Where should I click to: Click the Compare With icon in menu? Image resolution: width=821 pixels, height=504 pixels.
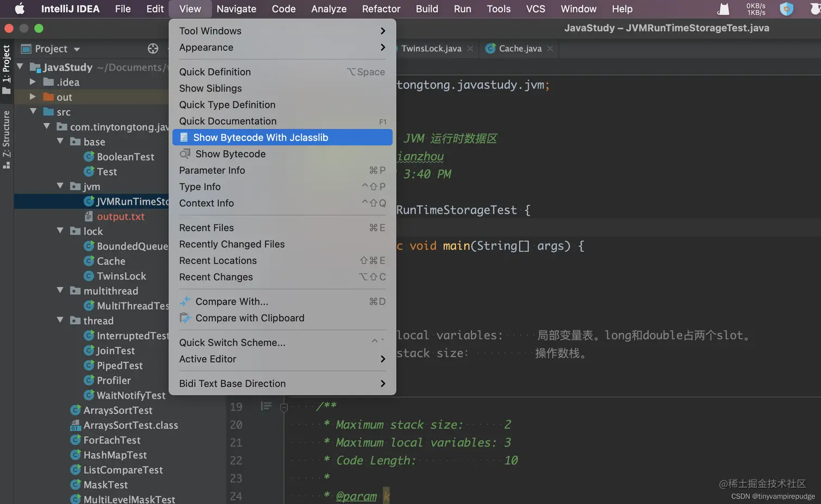(185, 302)
